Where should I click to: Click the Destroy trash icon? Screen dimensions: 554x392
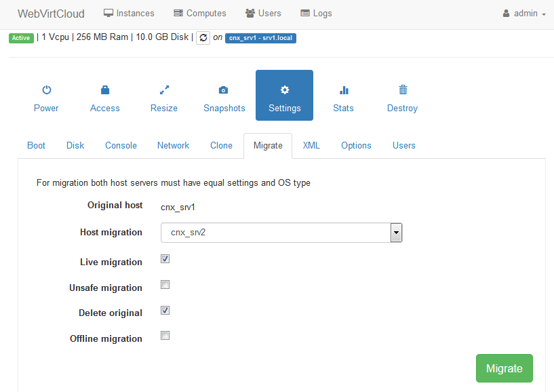tap(402, 90)
